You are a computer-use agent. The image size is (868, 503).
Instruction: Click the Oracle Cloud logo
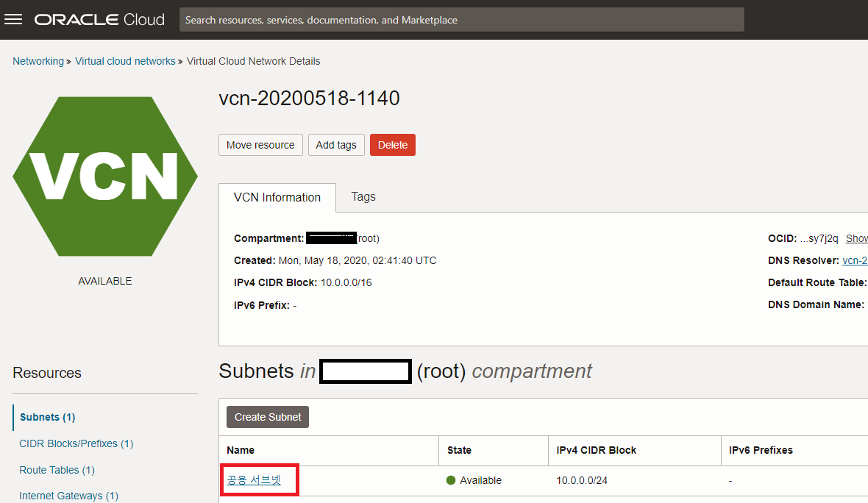pos(99,20)
